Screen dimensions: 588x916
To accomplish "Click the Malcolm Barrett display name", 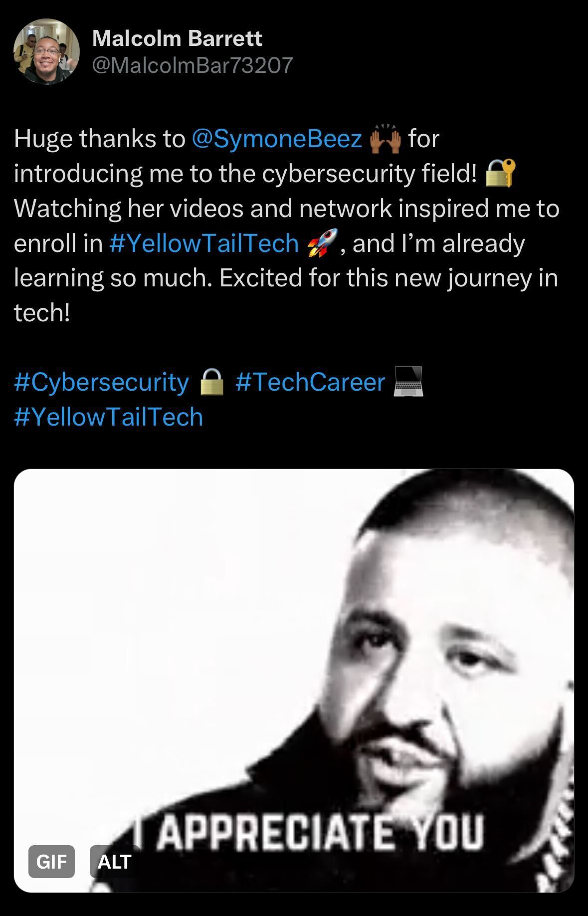I will [177, 38].
